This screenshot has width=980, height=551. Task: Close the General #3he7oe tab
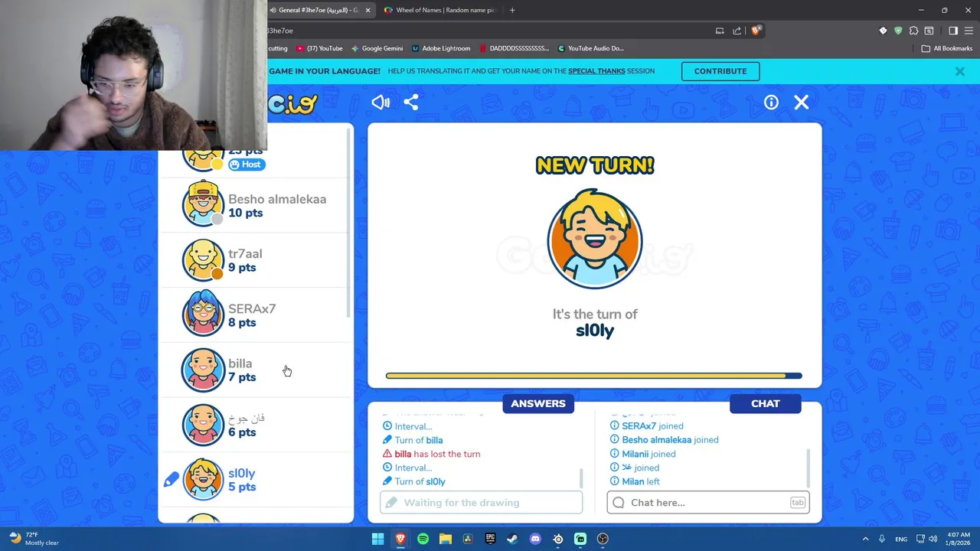tap(367, 10)
